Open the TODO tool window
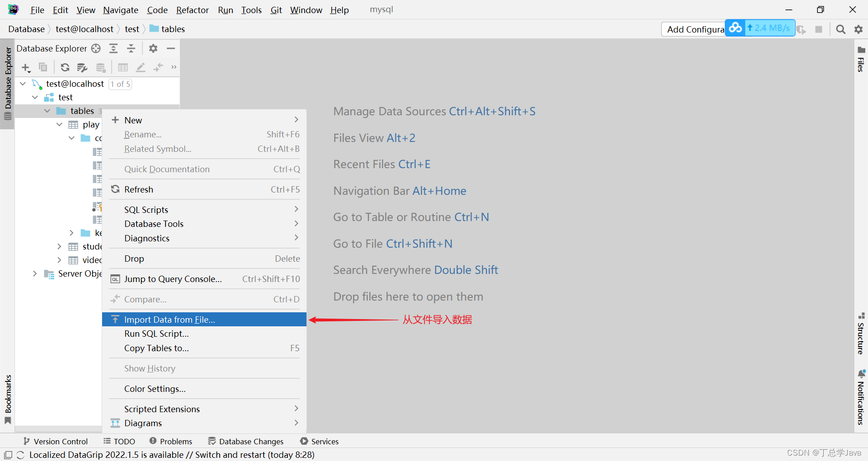 click(119, 442)
